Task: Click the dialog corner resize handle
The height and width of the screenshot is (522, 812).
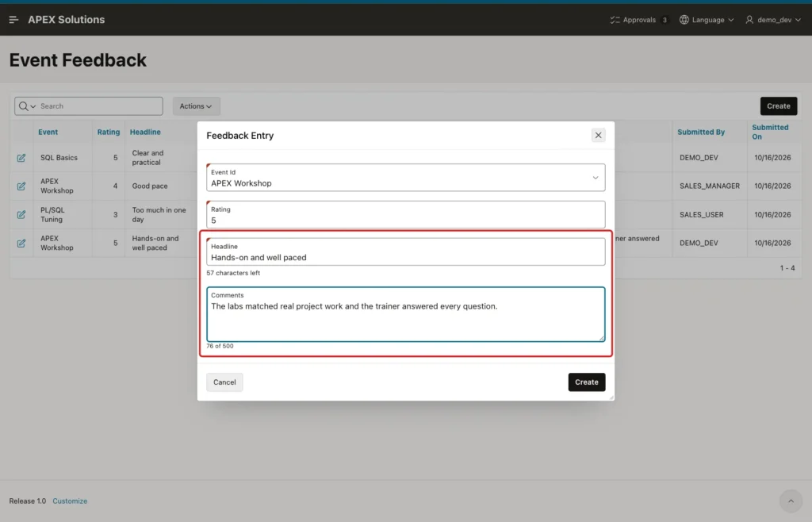Action: coord(611,397)
